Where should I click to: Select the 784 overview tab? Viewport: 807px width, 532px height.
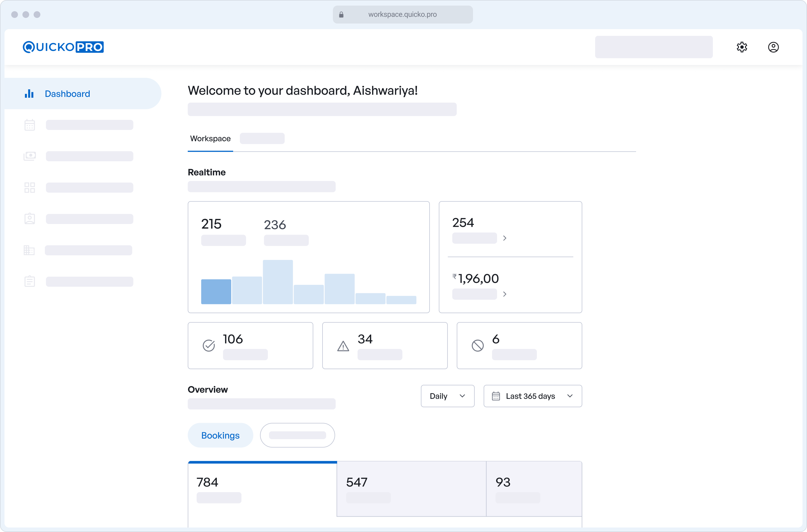click(262, 489)
